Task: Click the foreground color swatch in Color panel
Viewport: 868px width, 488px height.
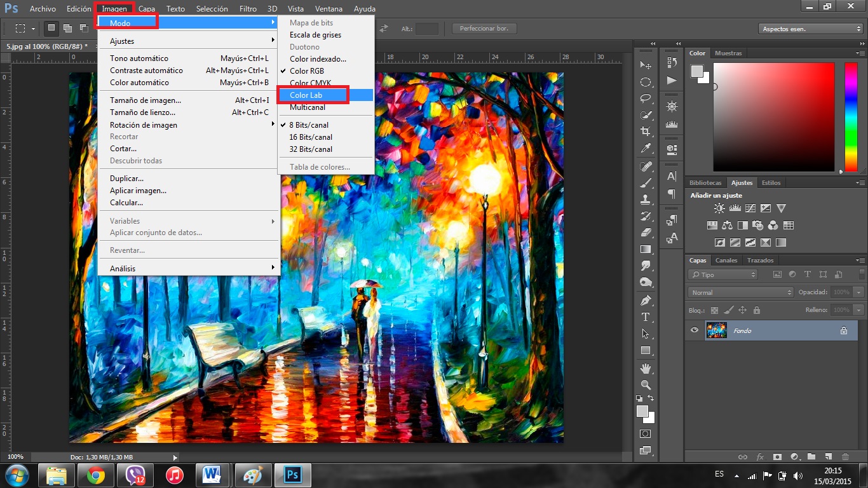Action: coord(697,71)
